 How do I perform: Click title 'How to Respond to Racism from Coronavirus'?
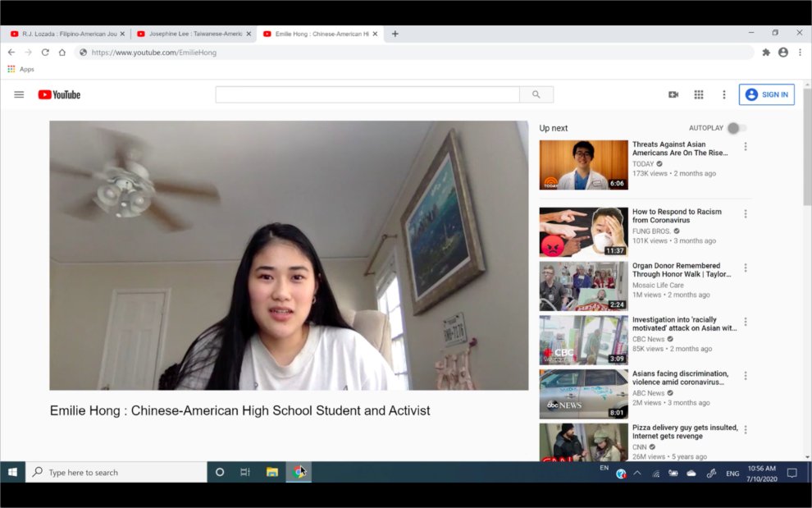(x=677, y=216)
